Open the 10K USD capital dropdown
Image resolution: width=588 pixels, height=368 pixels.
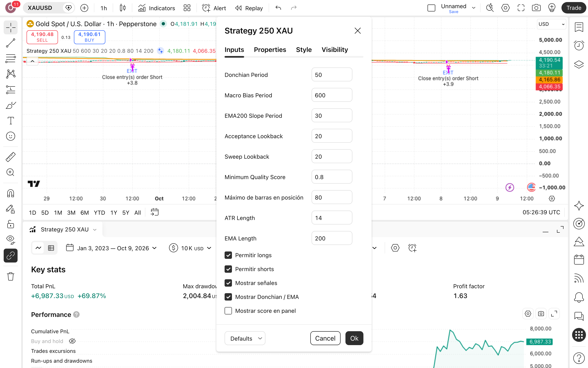tap(190, 248)
